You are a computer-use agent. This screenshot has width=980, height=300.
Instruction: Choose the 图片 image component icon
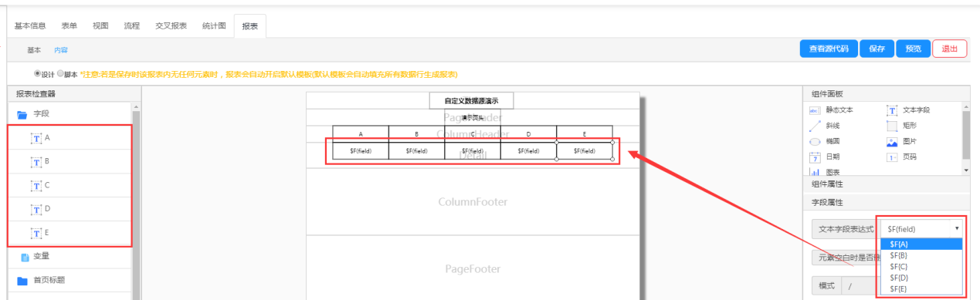pyautogui.click(x=891, y=142)
